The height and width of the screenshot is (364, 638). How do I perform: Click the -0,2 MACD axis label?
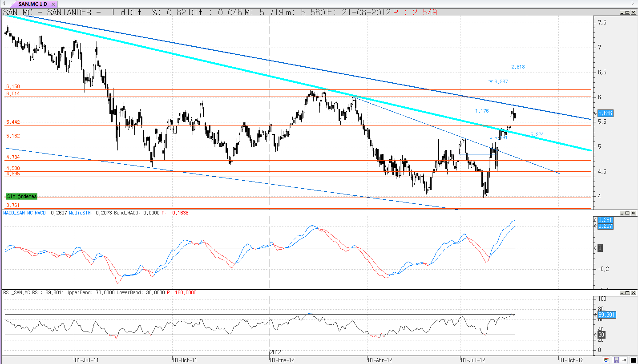602,269
